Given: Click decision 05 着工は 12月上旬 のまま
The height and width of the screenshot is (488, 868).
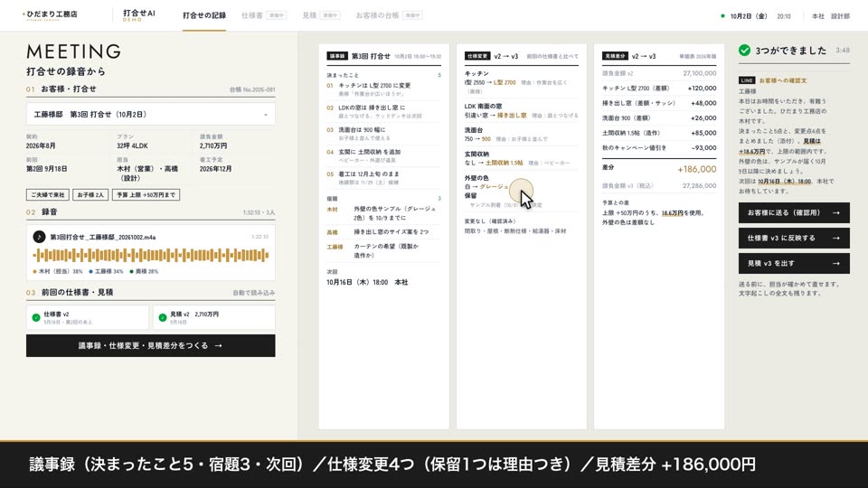Looking at the screenshot, I should (x=383, y=178).
